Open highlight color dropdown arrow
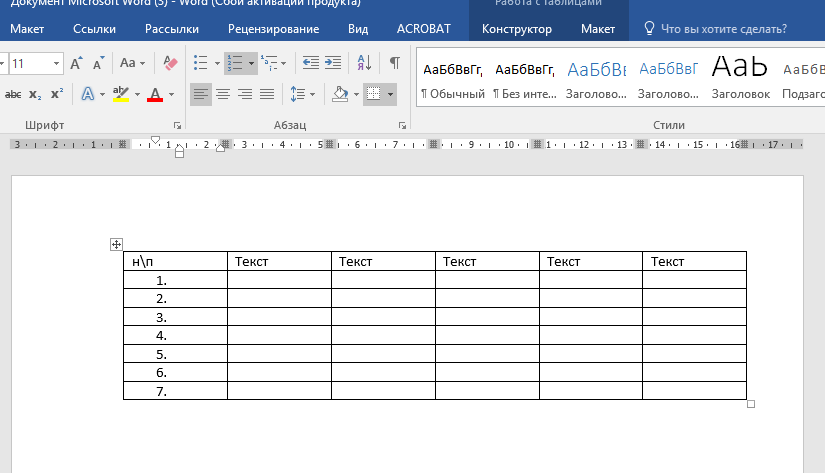 [x=137, y=95]
